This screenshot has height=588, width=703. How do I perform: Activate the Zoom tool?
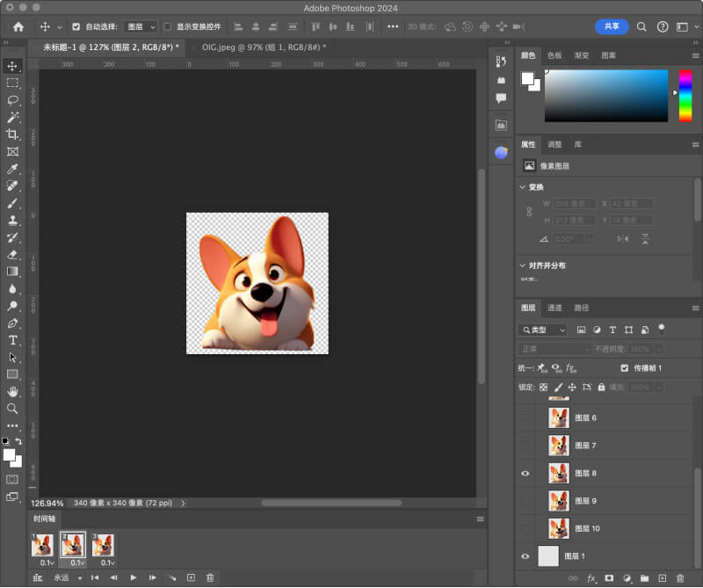[x=12, y=409]
